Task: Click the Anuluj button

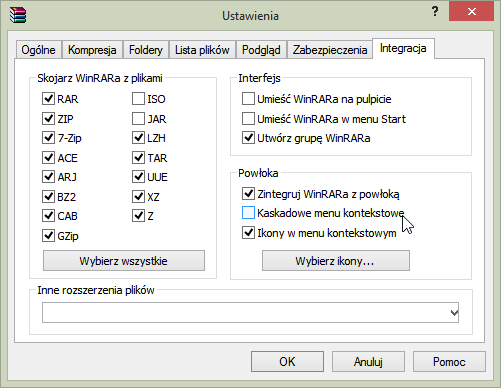Action: pyautogui.click(x=368, y=361)
